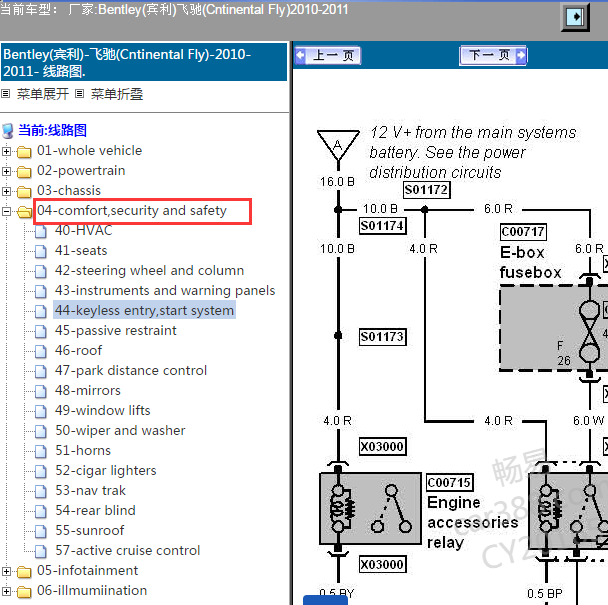
Task: Open 50-wiper and washer diagram
Action: pyautogui.click(x=120, y=430)
